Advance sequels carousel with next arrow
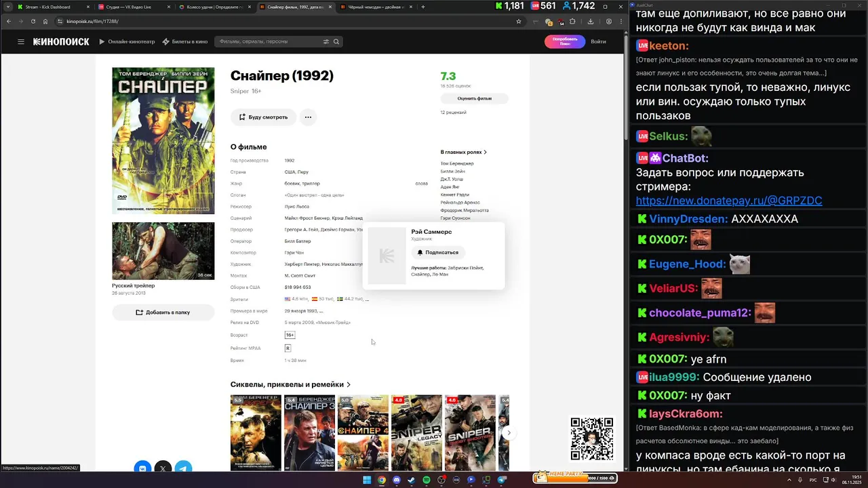Image resolution: width=868 pixels, height=488 pixels. [509, 433]
